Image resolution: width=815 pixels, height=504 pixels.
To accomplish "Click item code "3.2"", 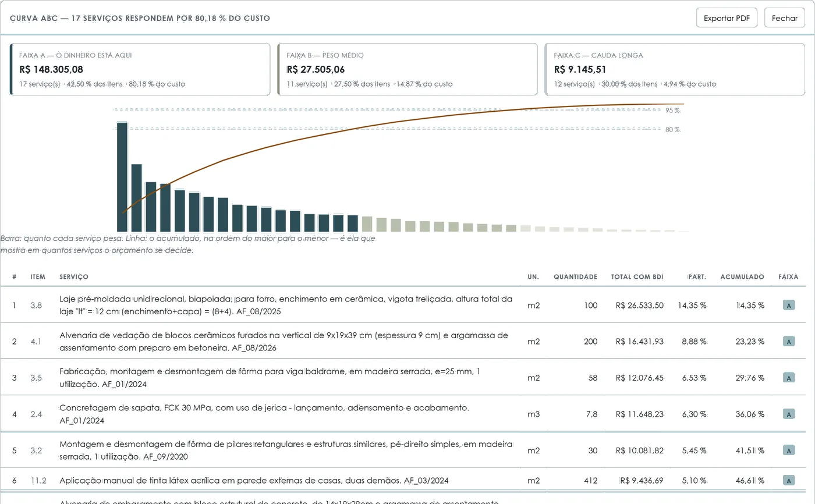I will [36, 450].
